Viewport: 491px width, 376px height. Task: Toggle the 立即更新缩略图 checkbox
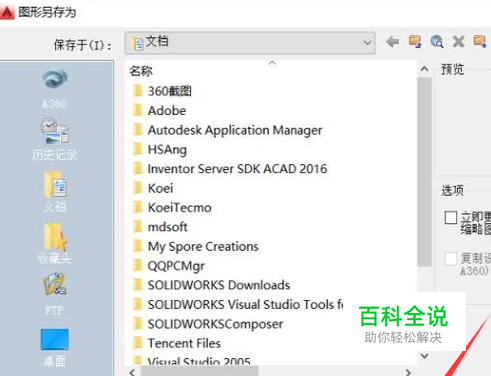tap(451, 218)
